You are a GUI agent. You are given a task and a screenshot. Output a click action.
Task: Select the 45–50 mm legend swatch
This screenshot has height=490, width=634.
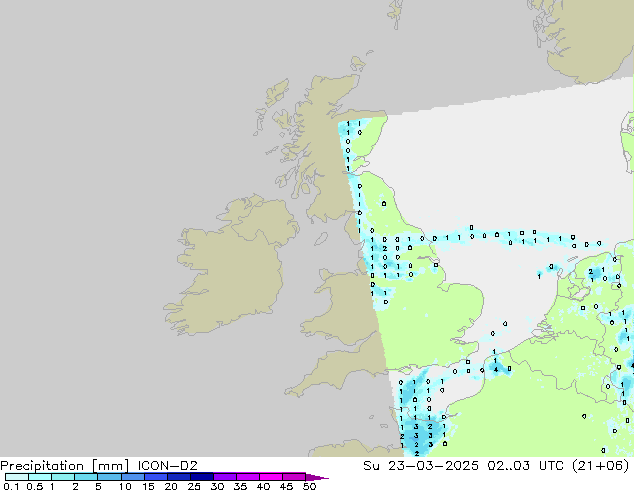[x=294, y=477]
